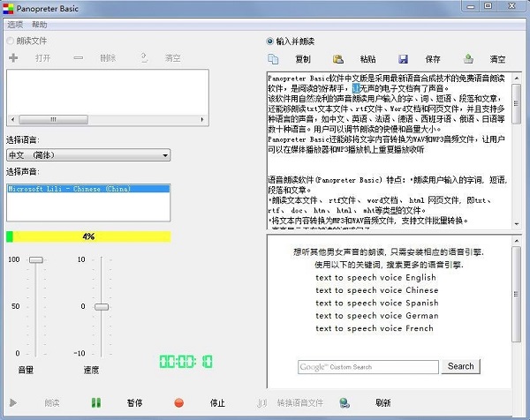The image size is (530, 420).
Task: Click the file list horizontal scrollbar thumb
Action: 53,119
